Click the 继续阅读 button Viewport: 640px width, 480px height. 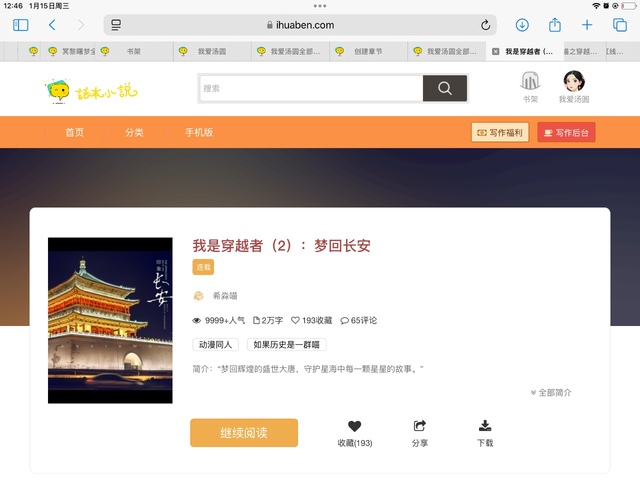click(244, 432)
